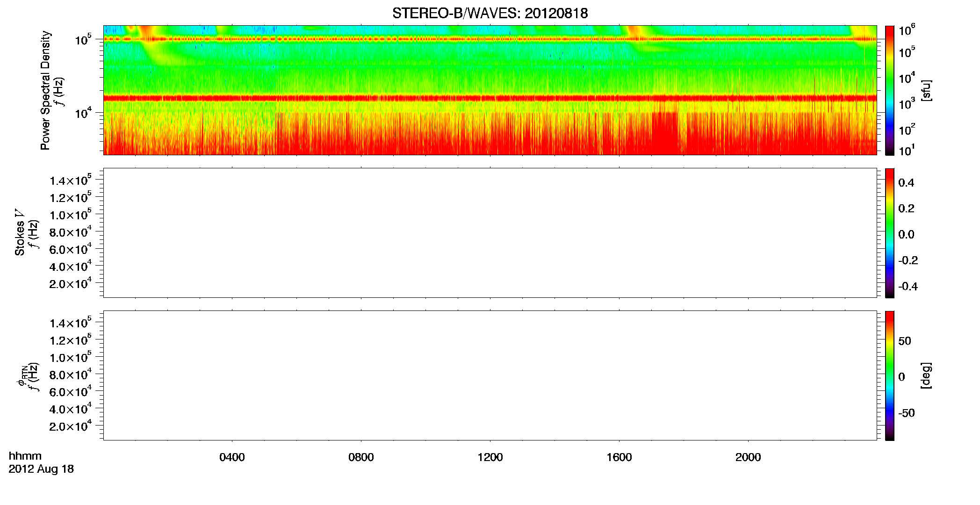This screenshot has height=505, width=980.
Task: Select the 1600 time tick label
Action: (619, 457)
